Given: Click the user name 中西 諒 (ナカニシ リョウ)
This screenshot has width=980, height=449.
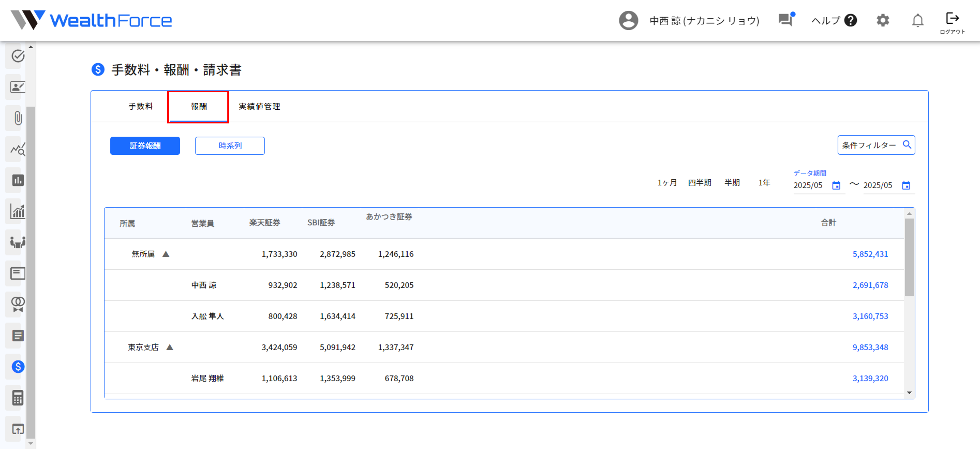Looking at the screenshot, I should pyautogui.click(x=704, y=21).
